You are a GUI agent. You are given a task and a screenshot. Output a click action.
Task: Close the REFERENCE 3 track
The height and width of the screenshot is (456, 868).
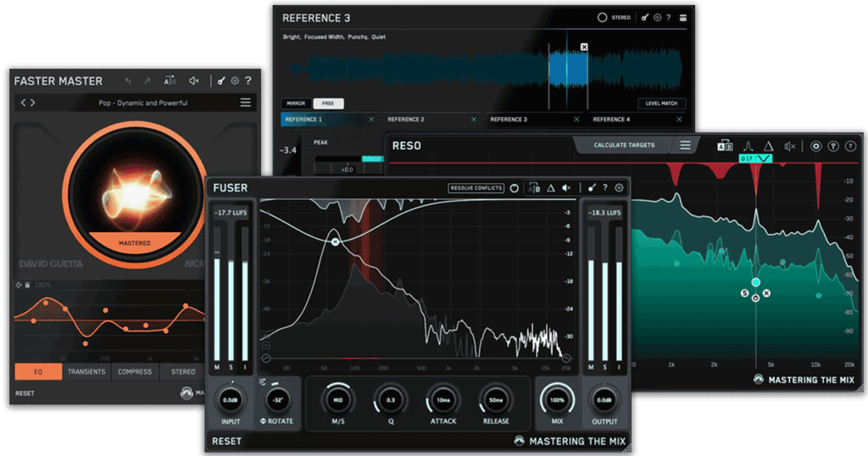pyautogui.click(x=576, y=120)
